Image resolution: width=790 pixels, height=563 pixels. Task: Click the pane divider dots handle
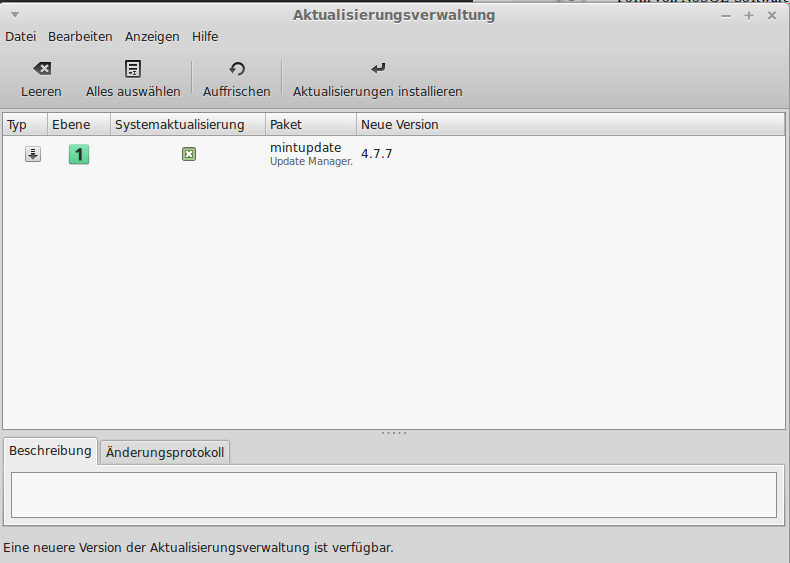point(394,433)
